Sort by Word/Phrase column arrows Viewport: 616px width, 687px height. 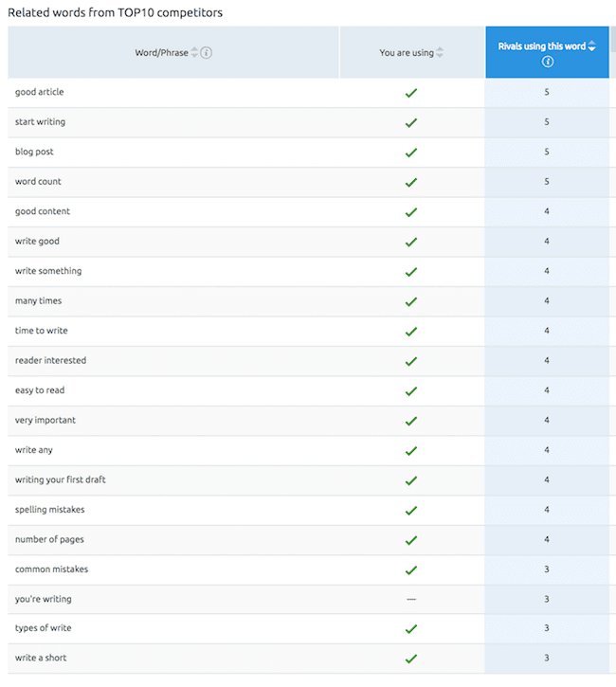click(194, 52)
